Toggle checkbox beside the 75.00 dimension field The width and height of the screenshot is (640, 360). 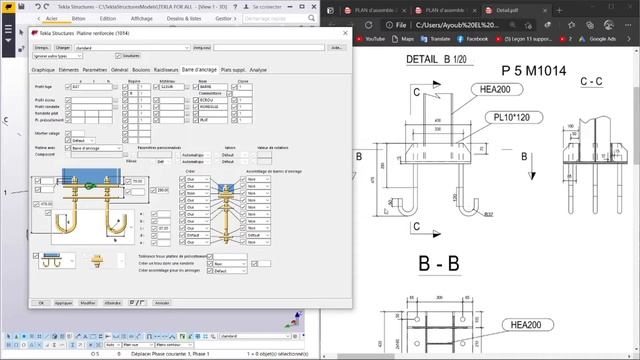pyautogui.click(x=128, y=181)
